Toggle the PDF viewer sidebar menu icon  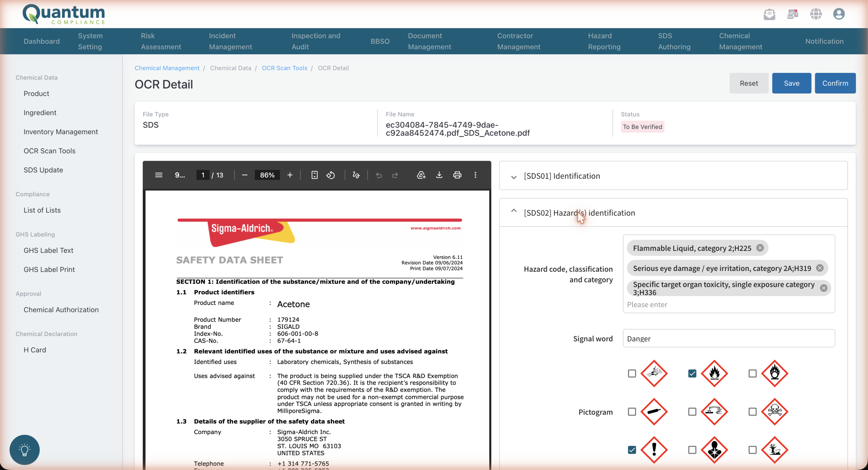click(159, 175)
